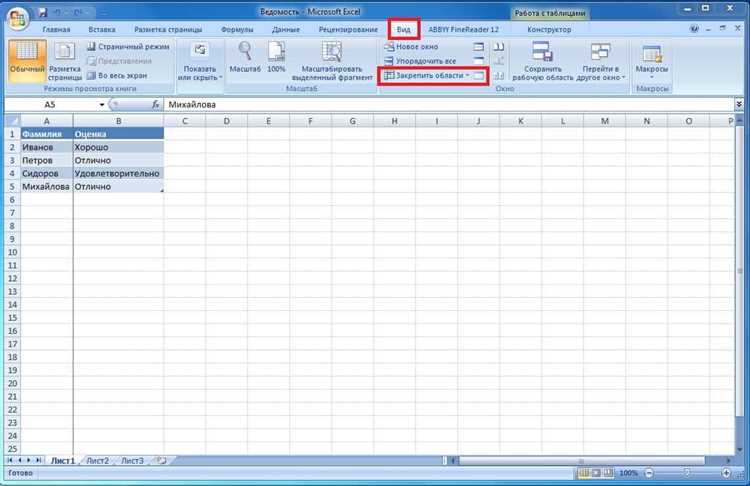Undo the last action in the Quick Access toolbar

(59, 12)
